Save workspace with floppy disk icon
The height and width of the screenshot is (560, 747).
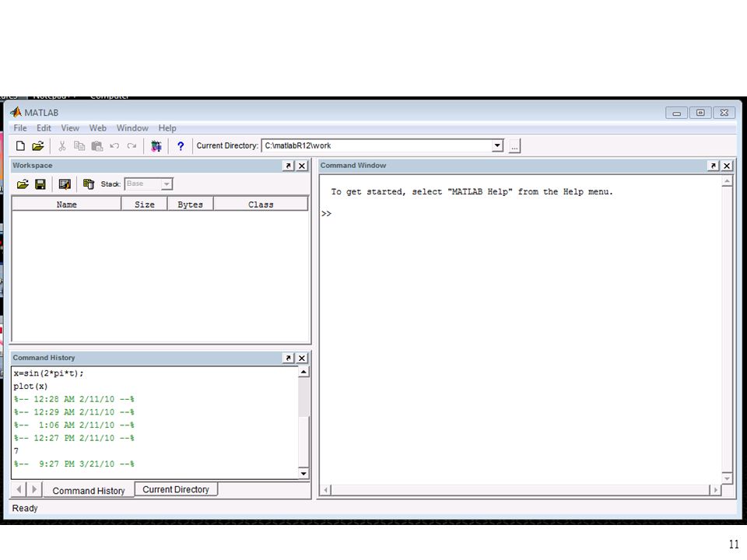click(40, 184)
